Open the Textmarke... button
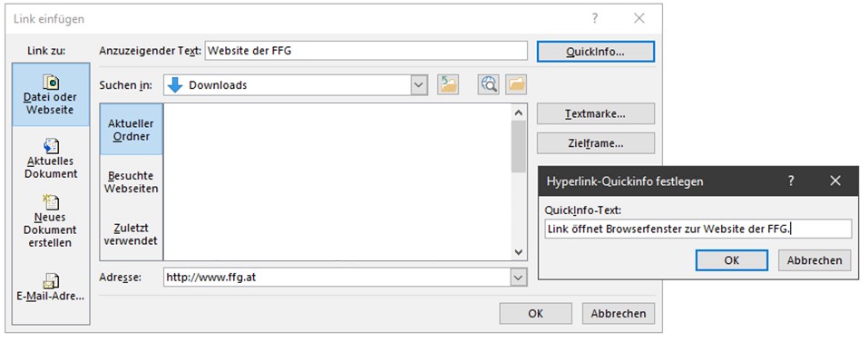The image size is (868, 342). point(596,113)
